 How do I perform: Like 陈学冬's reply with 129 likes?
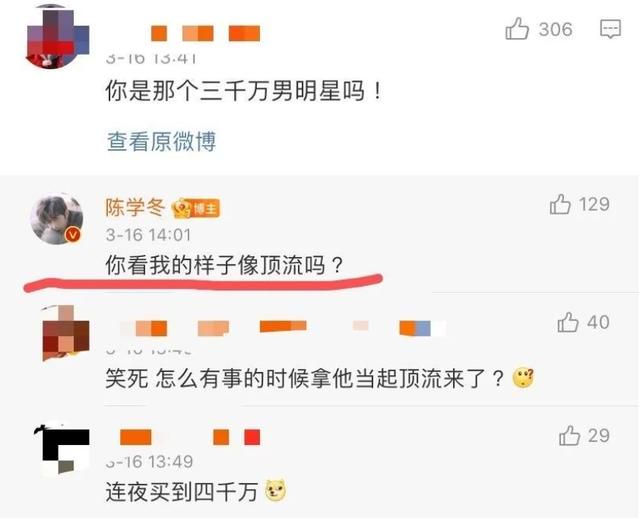tap(560, 204)
